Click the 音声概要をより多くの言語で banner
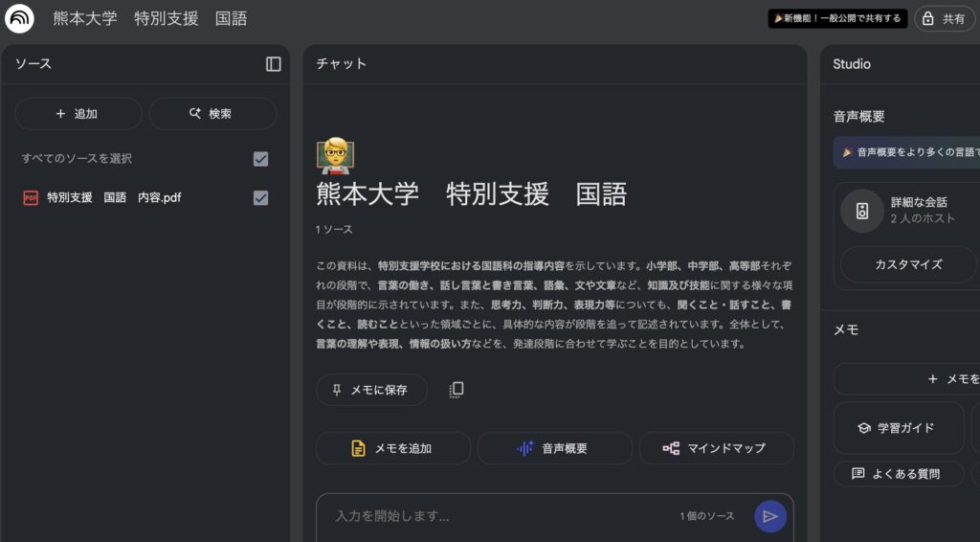980x542 pixels. pyautogui.click(x=906, y=152)
